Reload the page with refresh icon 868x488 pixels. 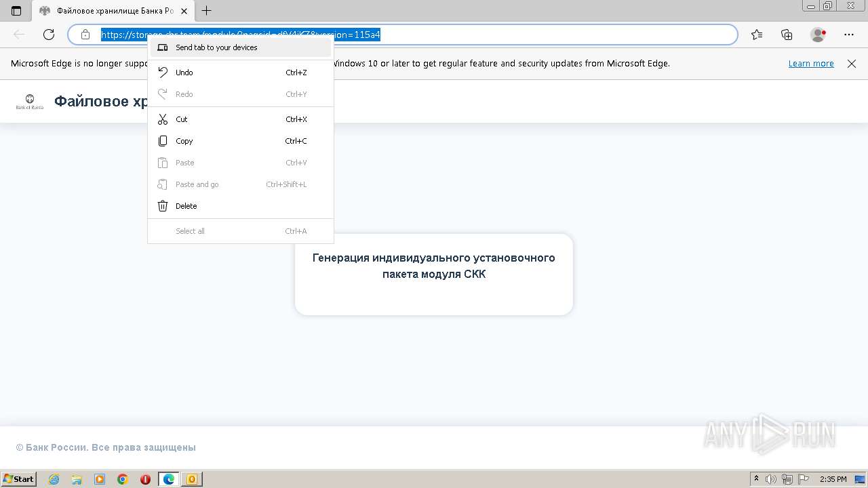click(x=49, y=35)
